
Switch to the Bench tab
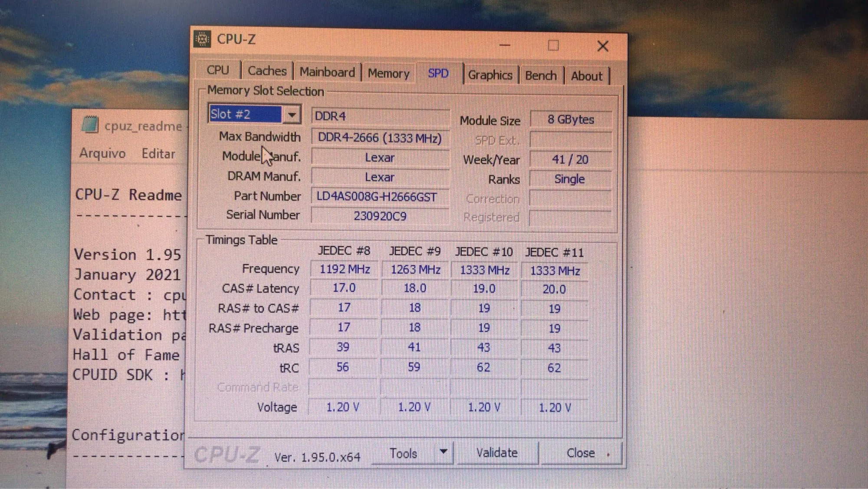coord(541,76)
